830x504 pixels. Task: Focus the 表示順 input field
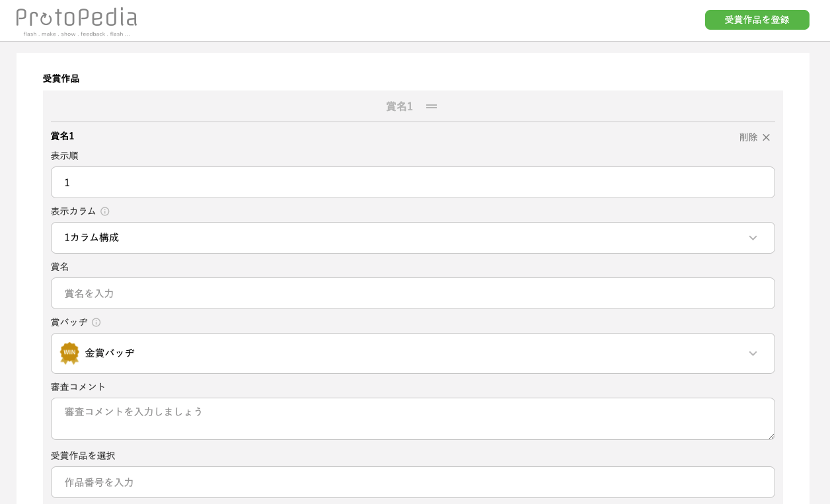pyautogui.click(x=413, y=182)
